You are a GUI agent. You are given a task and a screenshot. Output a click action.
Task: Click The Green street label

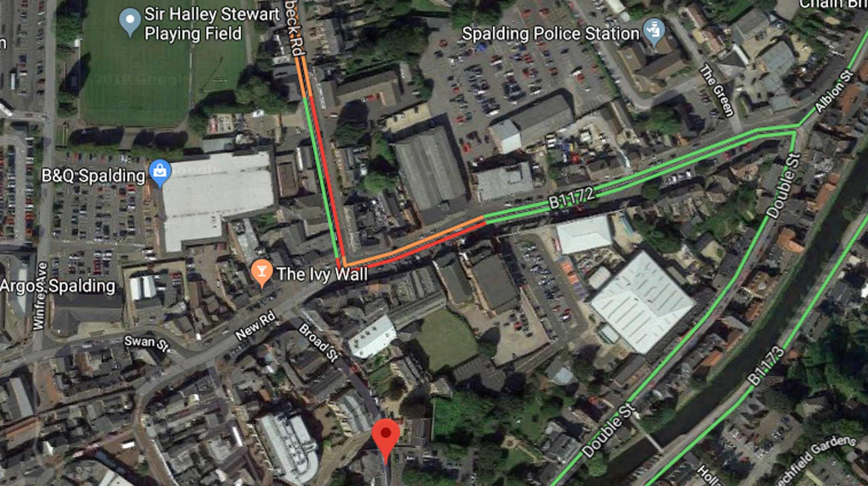click(x=716, y=90)
